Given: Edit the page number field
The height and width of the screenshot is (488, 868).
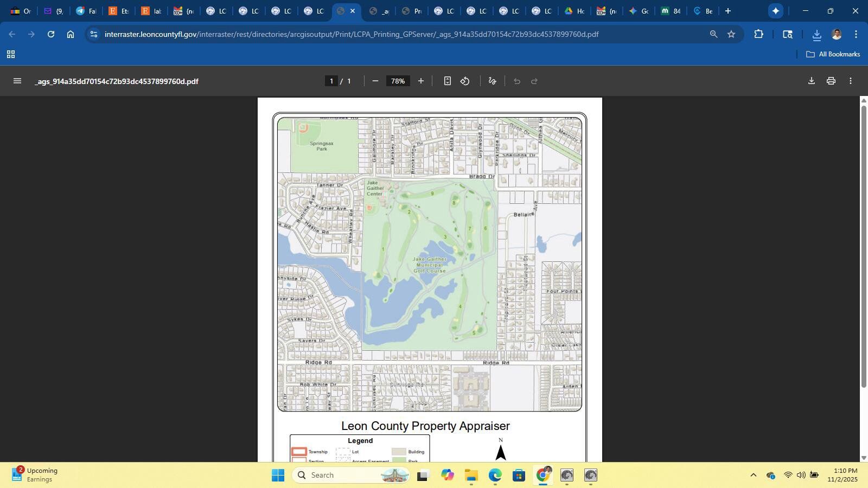Looking at the screenshot, I should (331, 81).
